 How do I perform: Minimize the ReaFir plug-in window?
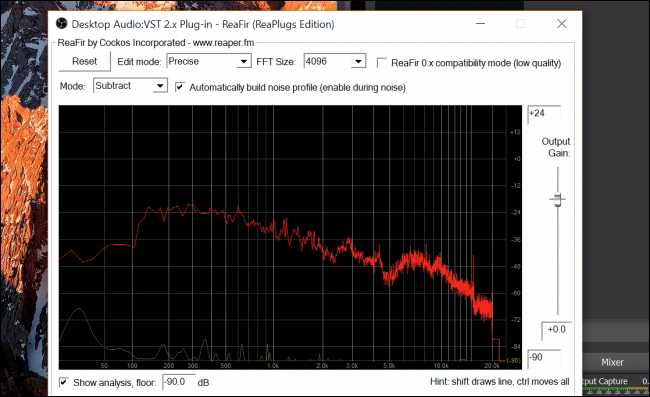[480, 24]
